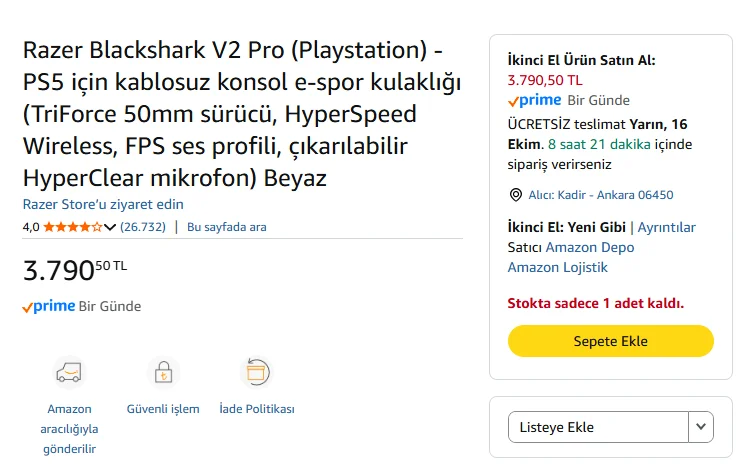Open the Listeye Ekle dropdown arrow

point(702,427)
